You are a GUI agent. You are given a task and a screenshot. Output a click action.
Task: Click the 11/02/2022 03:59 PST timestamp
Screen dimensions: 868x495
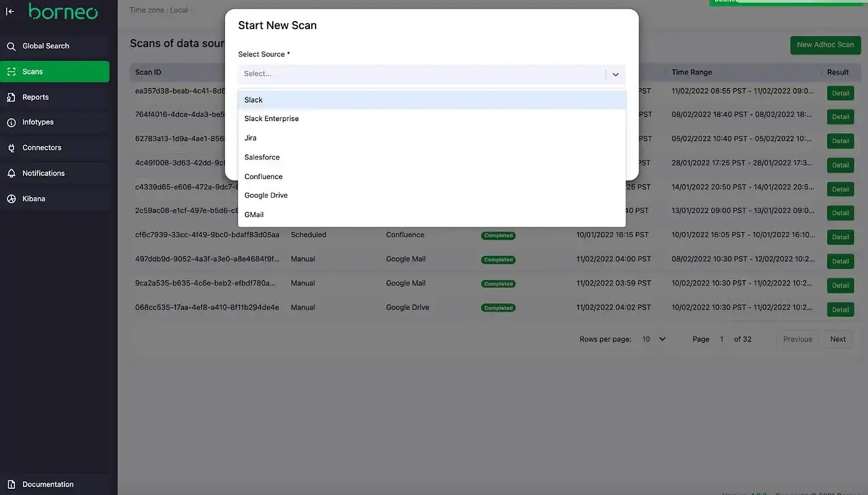click(x=613, y=283)
